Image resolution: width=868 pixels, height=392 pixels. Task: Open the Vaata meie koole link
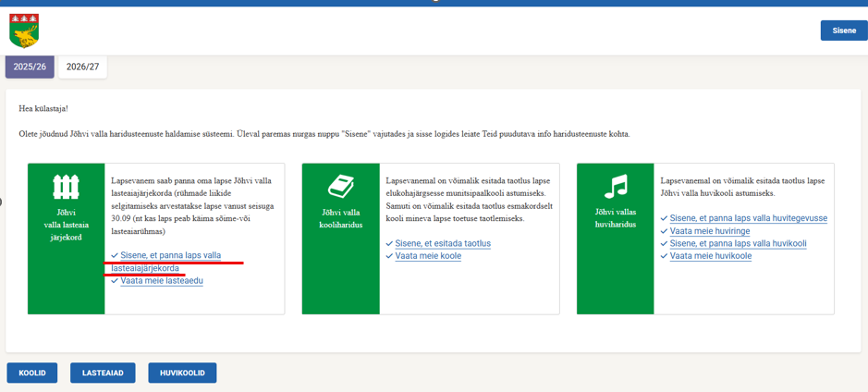(428, 255)
